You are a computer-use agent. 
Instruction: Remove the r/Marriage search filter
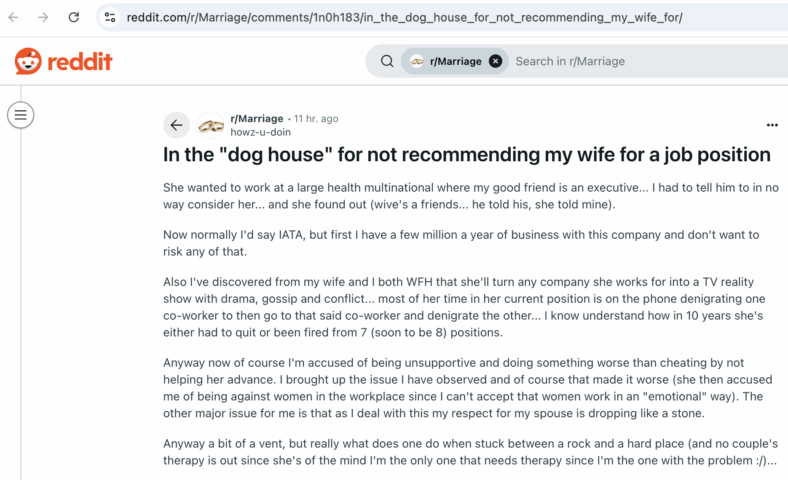496,61
